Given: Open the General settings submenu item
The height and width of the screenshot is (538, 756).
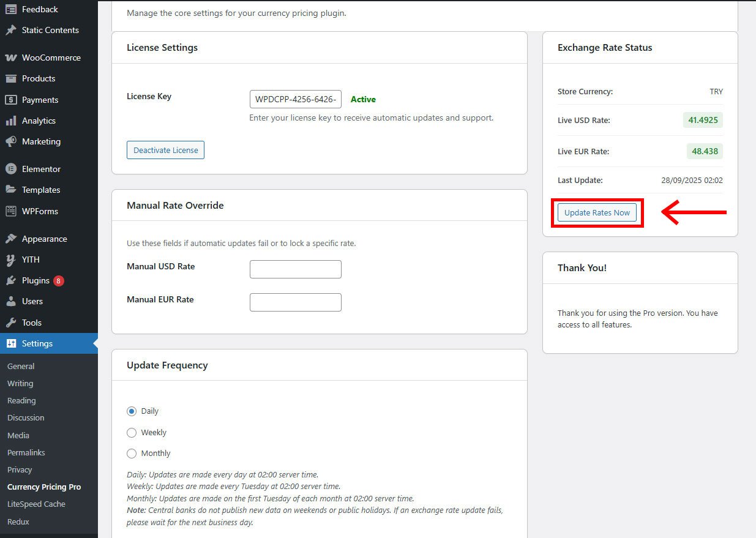Looking at the screenshot, I should click(x=21, y=366).
